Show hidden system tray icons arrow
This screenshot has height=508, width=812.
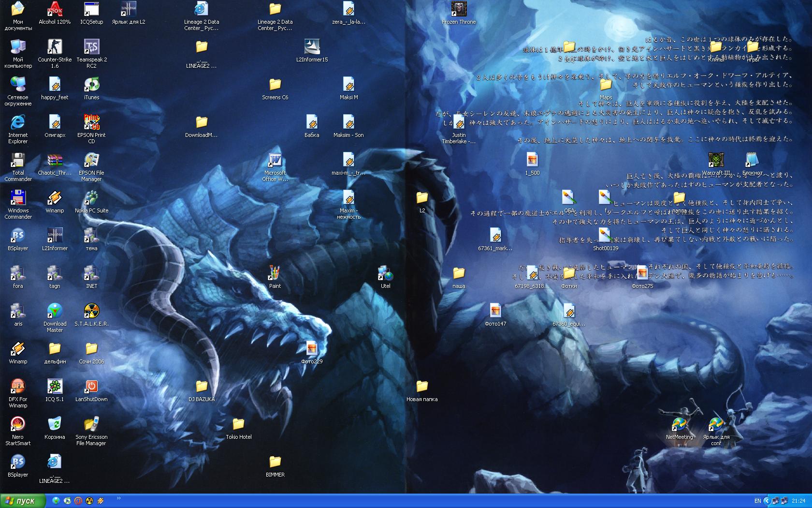point(767,501)
